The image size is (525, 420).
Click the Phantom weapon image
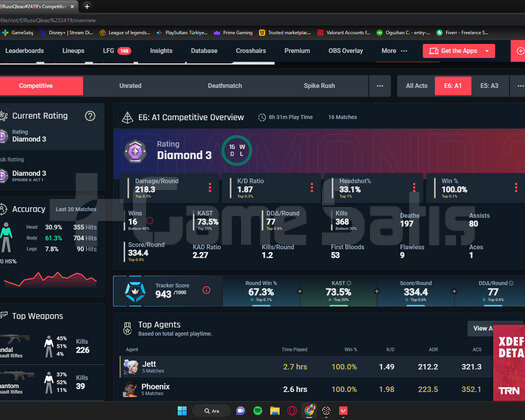coord(17,375)
